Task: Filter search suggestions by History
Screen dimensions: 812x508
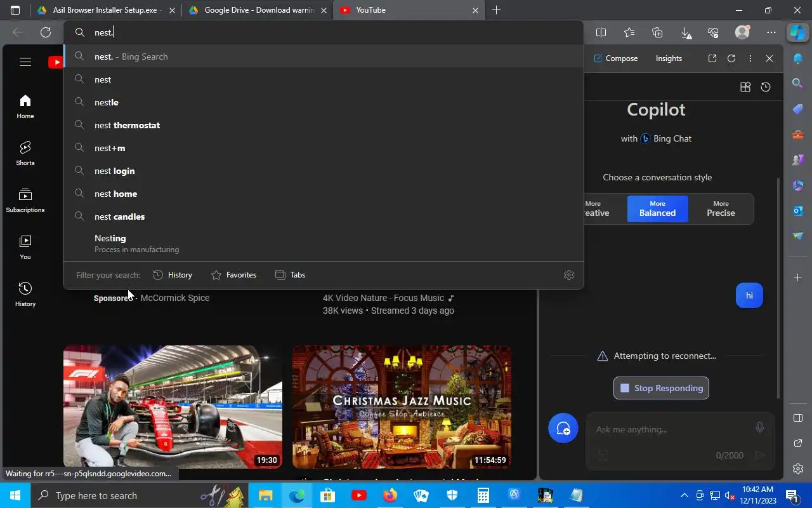Action: coord(173,275)
